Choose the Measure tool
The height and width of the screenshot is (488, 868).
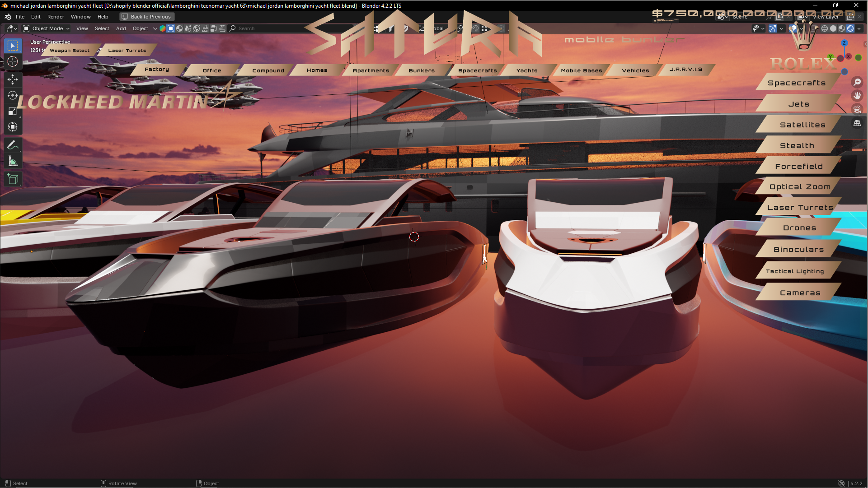pyautogui.click(x=13, y=161)
